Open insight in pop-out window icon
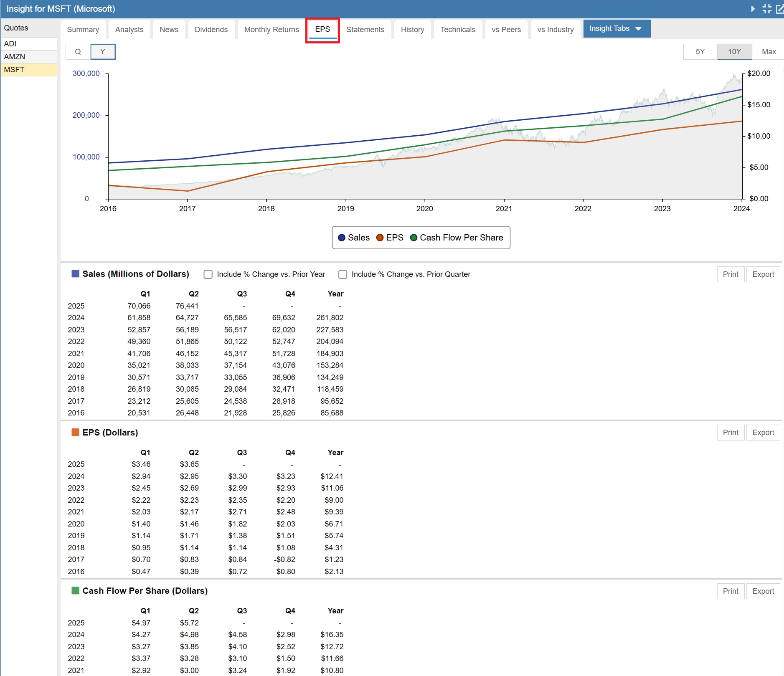 (779, 9)
